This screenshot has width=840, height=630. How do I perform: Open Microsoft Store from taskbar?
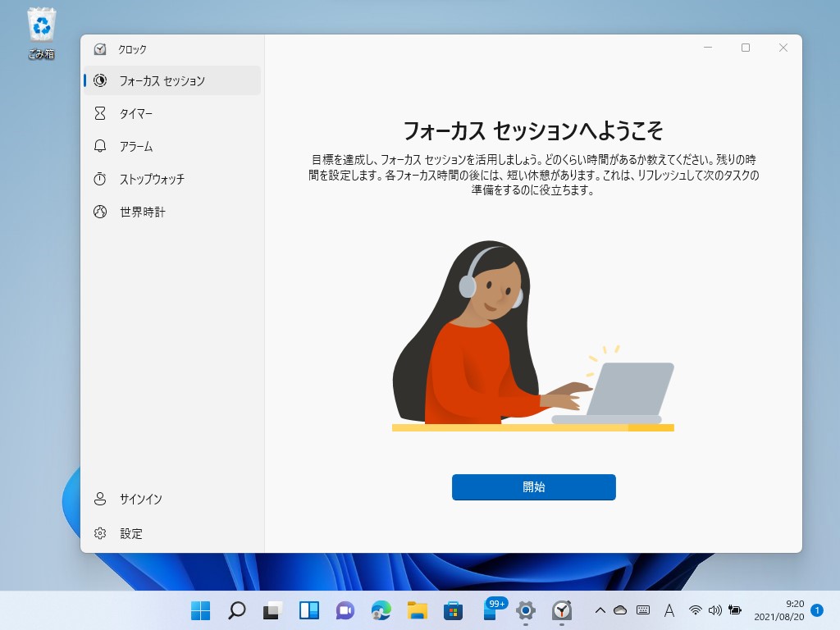(x=452, y=611)
